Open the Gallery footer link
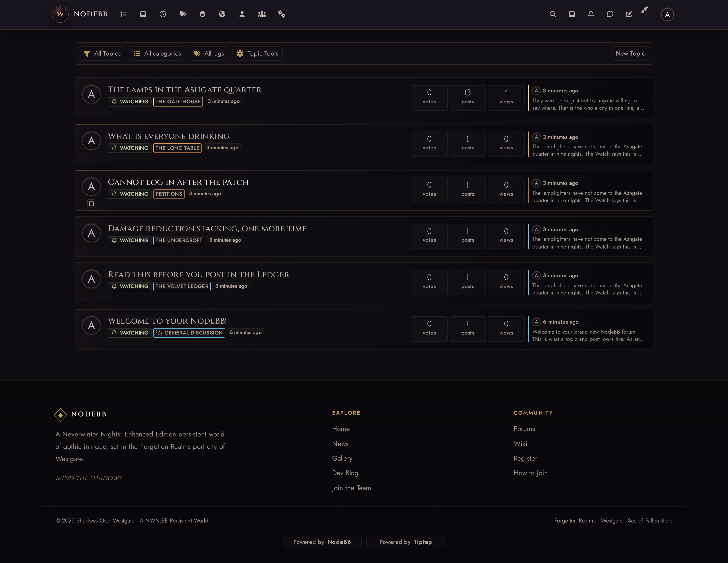728x563 pixels. click(x=342, y=458)
